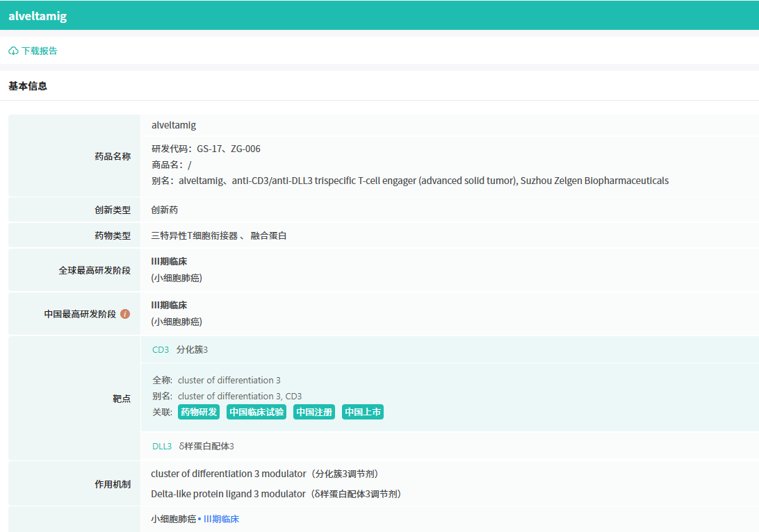The height and width of the screenshot is (532, 759).
Task: Select the 基本信息 section heading
Action: (x=28, y=86)
